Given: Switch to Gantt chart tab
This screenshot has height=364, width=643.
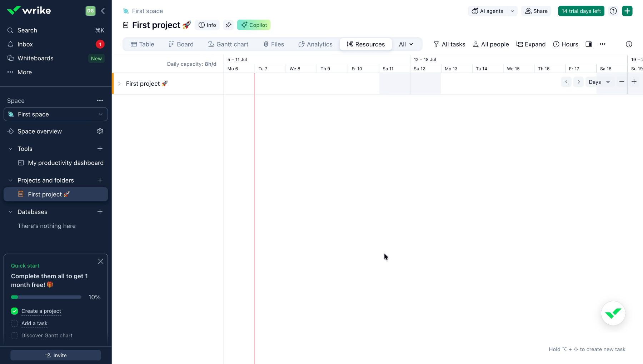Looking at the screenshot, I should [x=228, y=44].
